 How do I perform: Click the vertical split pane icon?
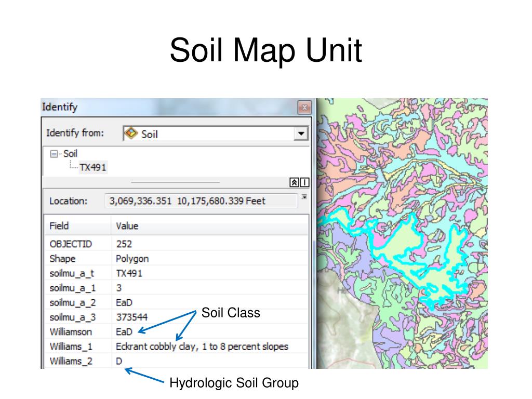304,182
